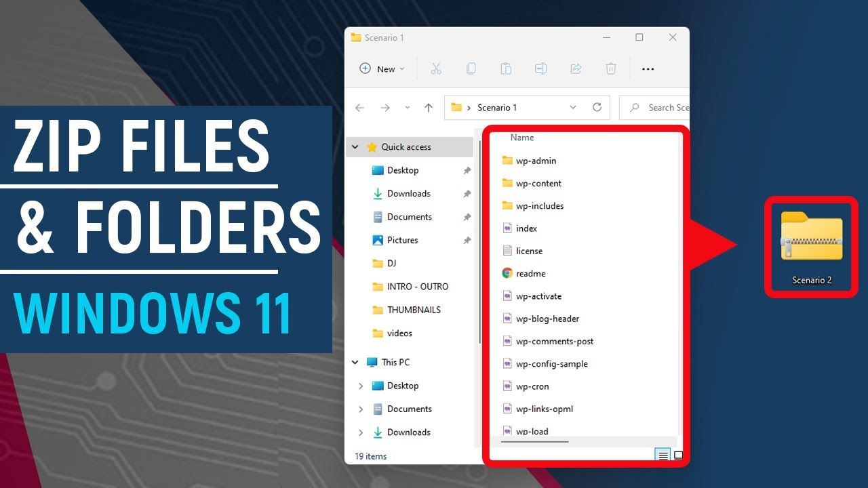Select the wp-comments-post file
This screenshot has width=868, height=488.
point(548,341)
